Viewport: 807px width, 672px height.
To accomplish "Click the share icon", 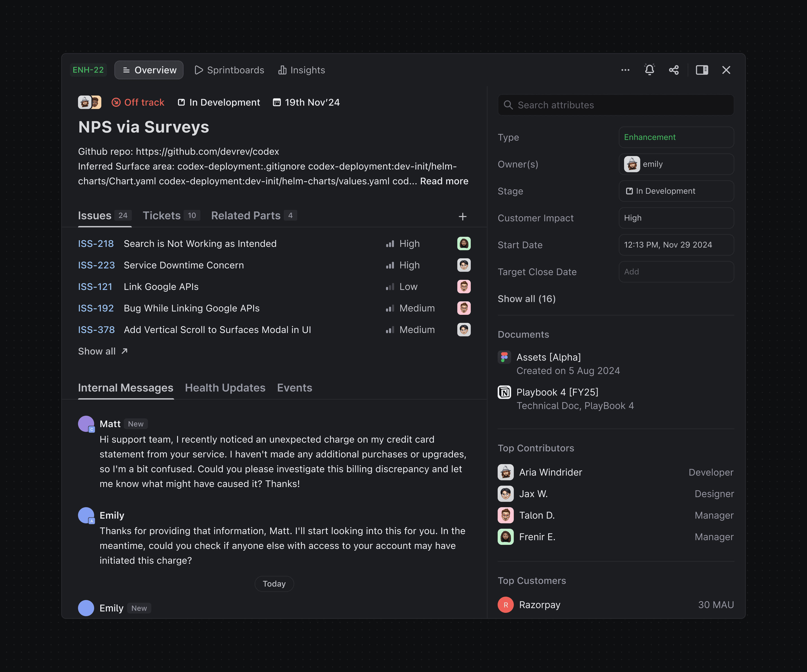I will click(674, 70).
